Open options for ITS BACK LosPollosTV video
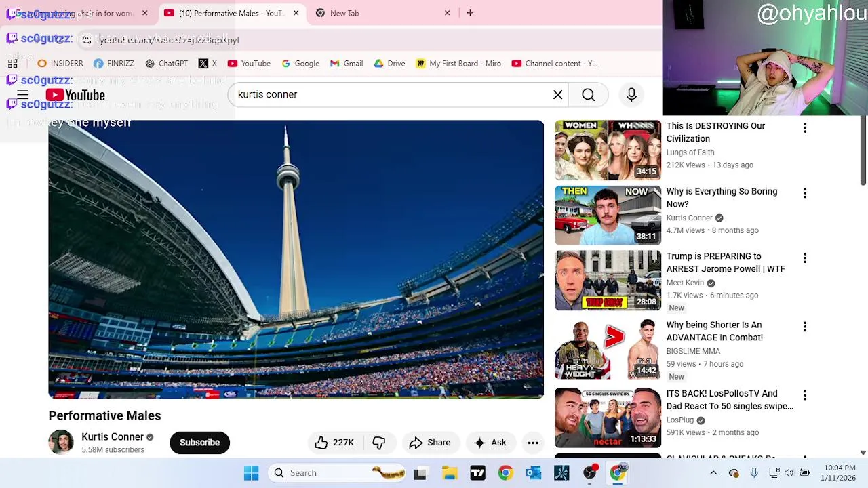The image size is (868, 488). coord(805,395)
